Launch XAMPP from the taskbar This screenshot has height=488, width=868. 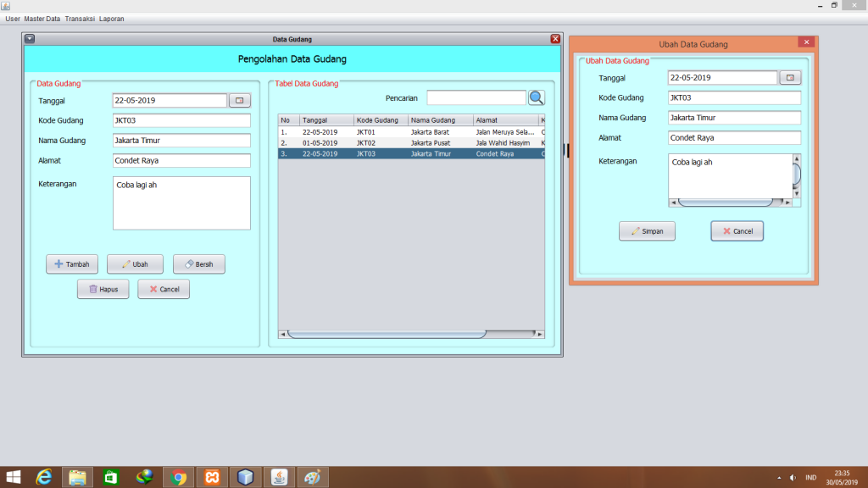pos(212,477)
